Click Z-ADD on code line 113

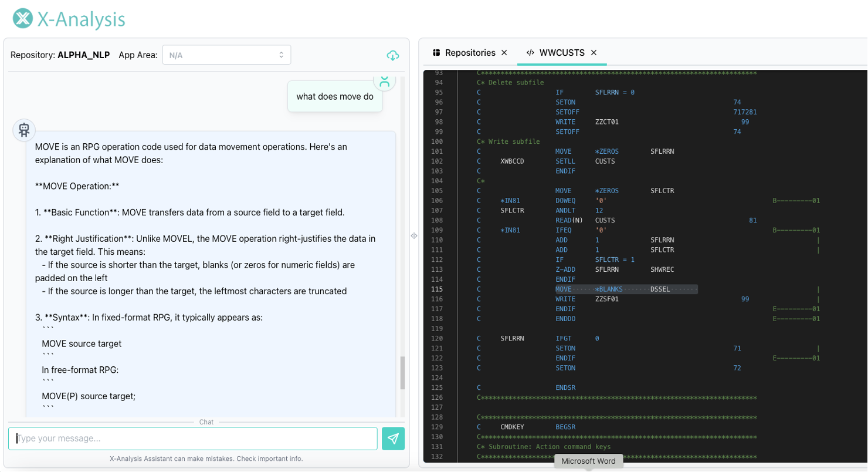coord(565,269)
